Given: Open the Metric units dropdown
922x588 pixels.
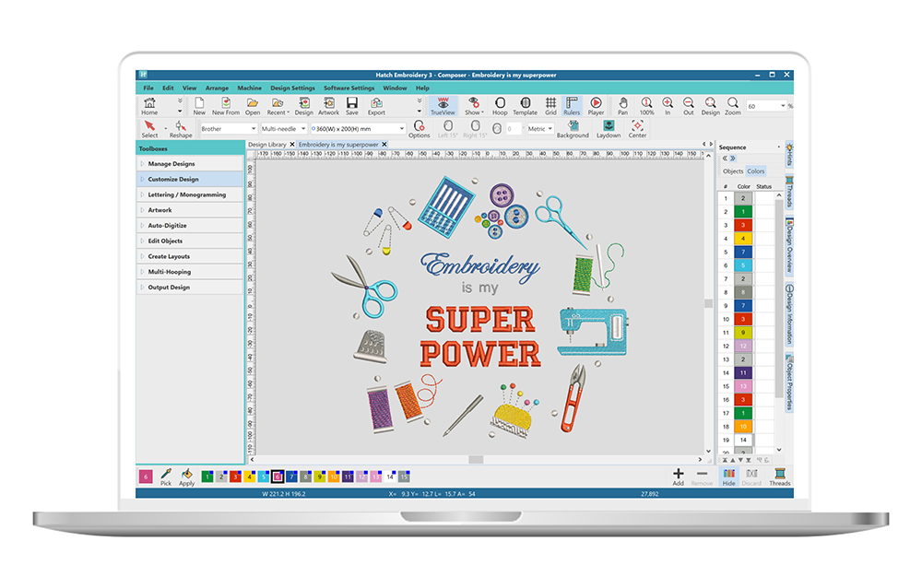Looking at the screenshot, I should (539, 129).
